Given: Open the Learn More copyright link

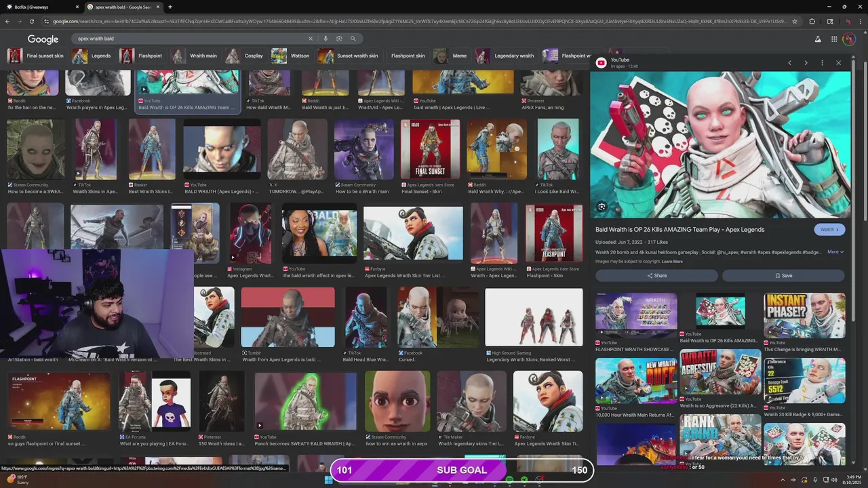Looking at the screenshot, I should (x=672, y=262).
